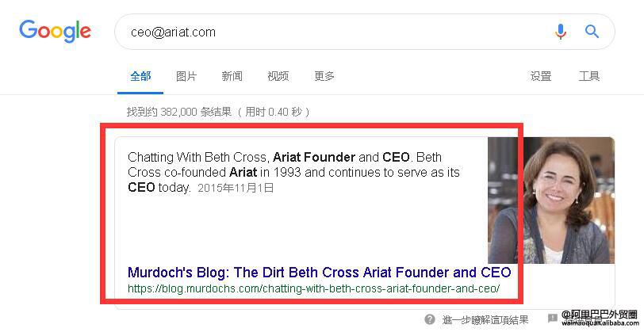Open the Murdoch's Blog result title

point(319,273)
